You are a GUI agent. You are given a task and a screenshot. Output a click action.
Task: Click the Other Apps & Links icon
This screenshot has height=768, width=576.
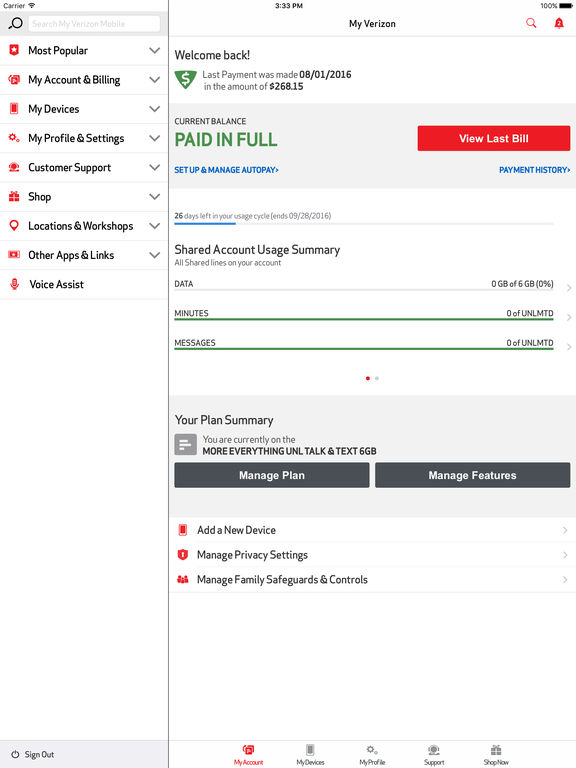(x=14, y=255)
